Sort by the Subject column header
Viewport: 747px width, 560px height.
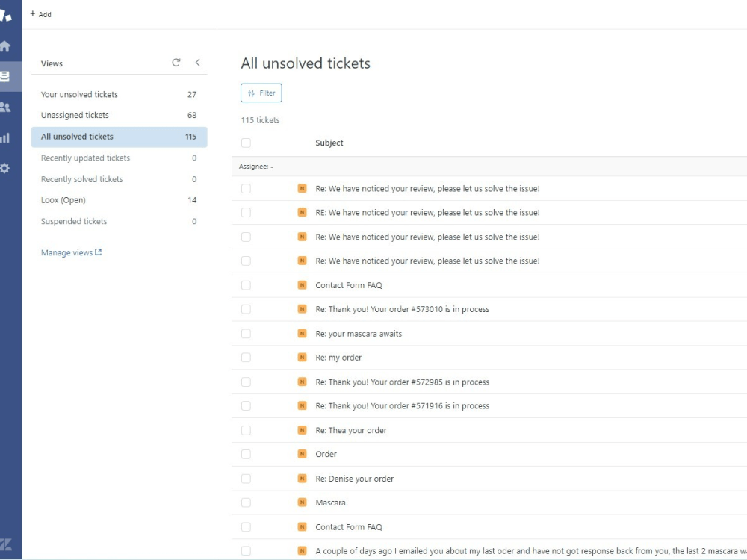(x=329, y=143)
